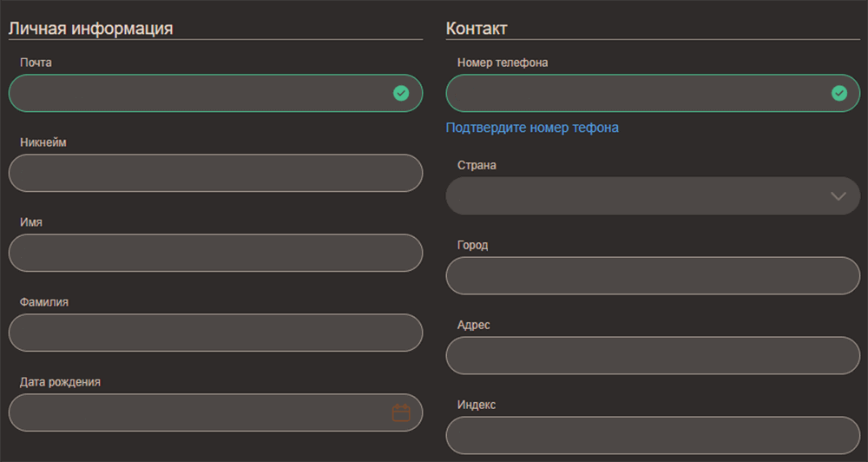This screenshot has width=868, height=462.
Task: Focus the Индекс postal code field
Action: [x=653, y=435]
